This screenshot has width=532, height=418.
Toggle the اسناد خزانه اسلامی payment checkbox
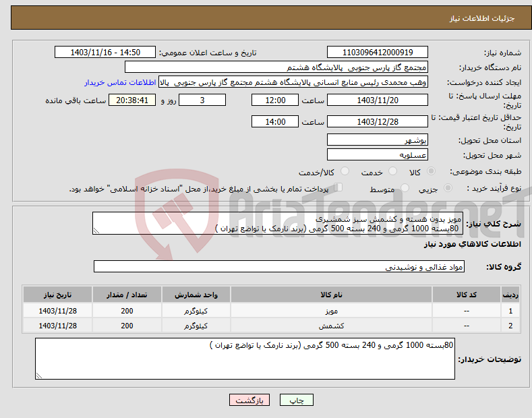[338, 187]
